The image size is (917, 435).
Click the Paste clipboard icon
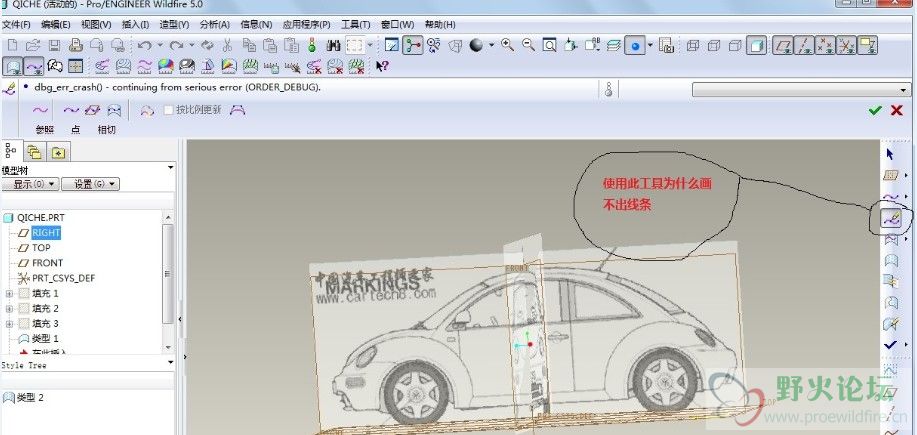point(270,45)
